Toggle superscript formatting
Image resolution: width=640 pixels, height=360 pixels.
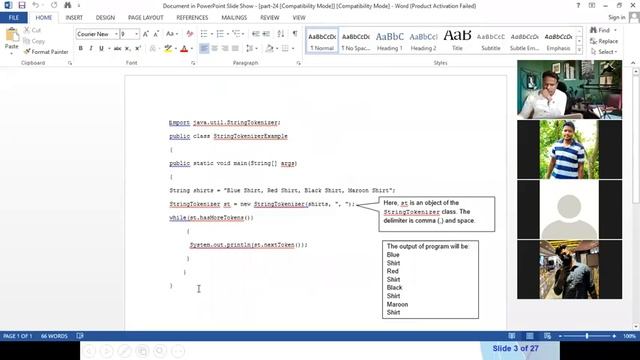(x=138, y=49)
